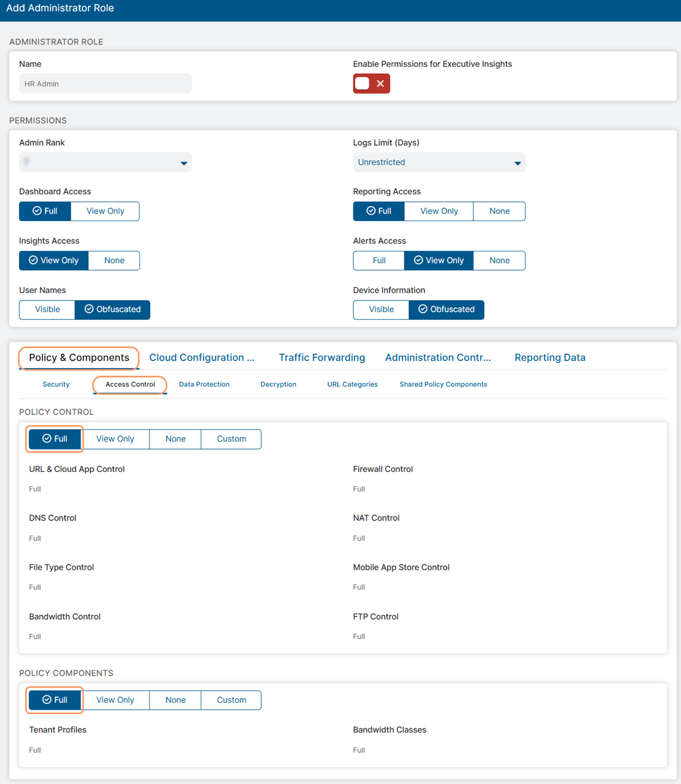The height and width of the screenshot is (784, 681).
Task: Open the Cloud Configuration tab
Action: (202, 358)
